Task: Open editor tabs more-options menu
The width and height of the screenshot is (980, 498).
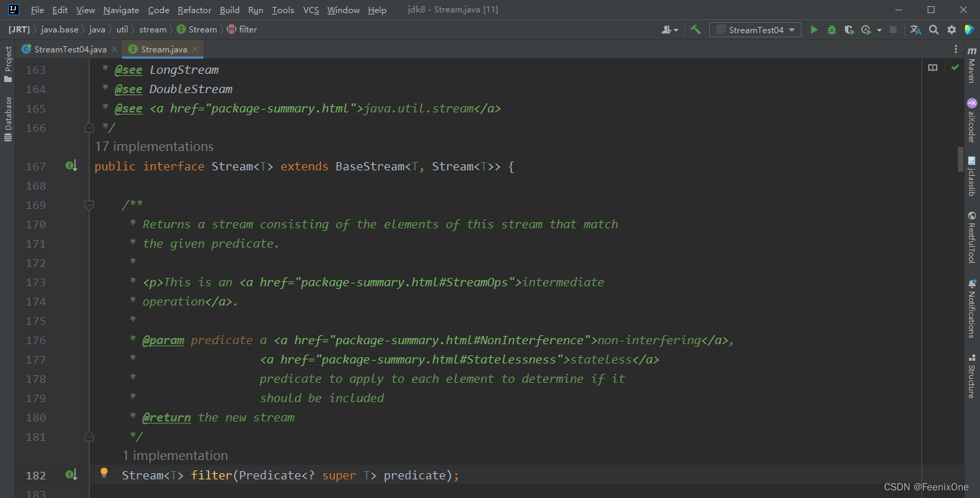Action: [x=955, y=49]
